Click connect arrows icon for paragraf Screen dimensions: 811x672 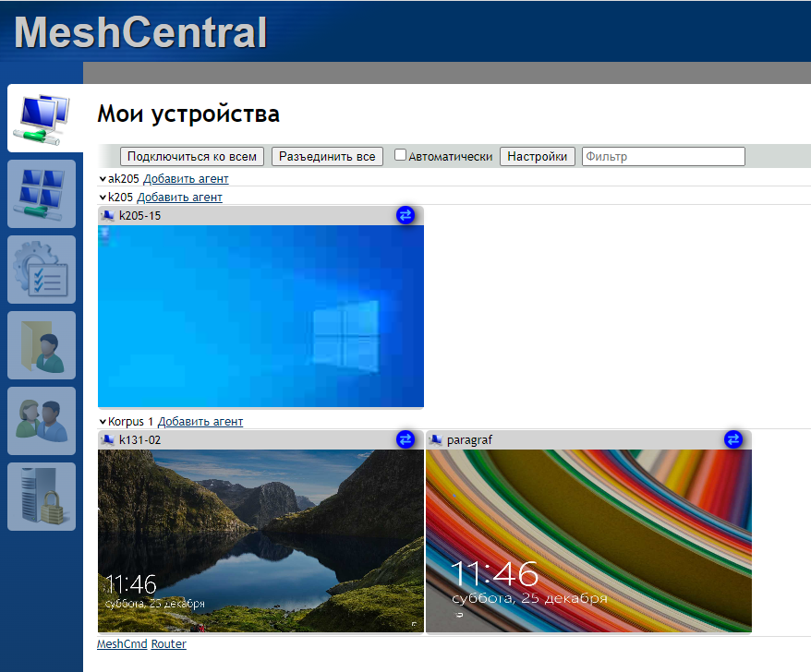pos(733,439)
